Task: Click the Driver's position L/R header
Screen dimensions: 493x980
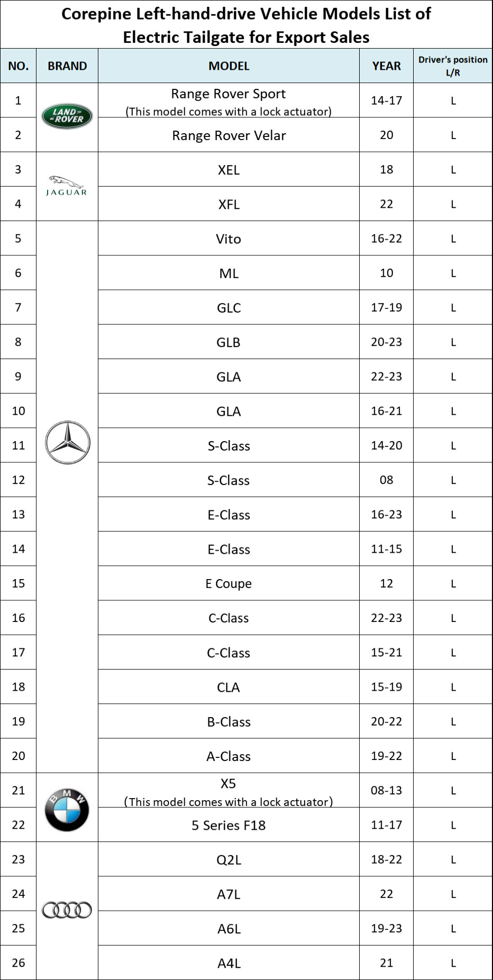Action: 453,66
